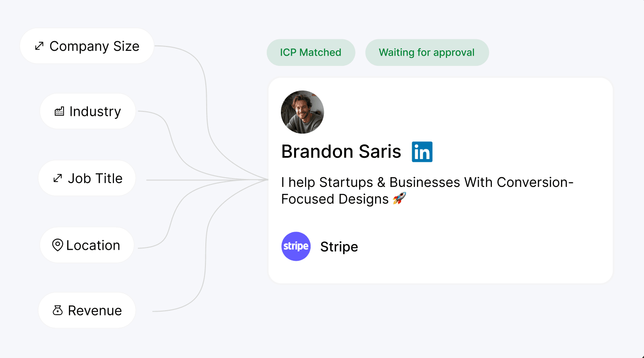The image size is (644, 358).
Task: Click the map pin icon on Location
Action: [57, 245]
